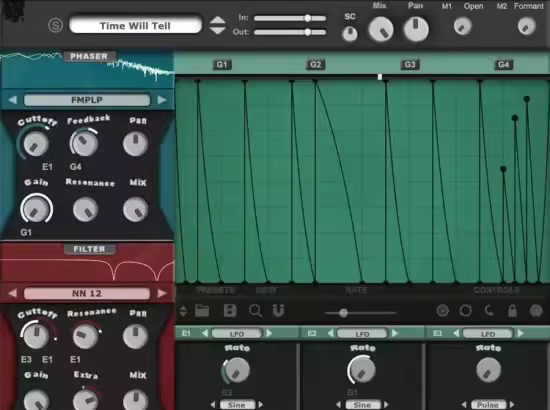
Task: Click the E1 Sine waveform selector
Action: 237,405
